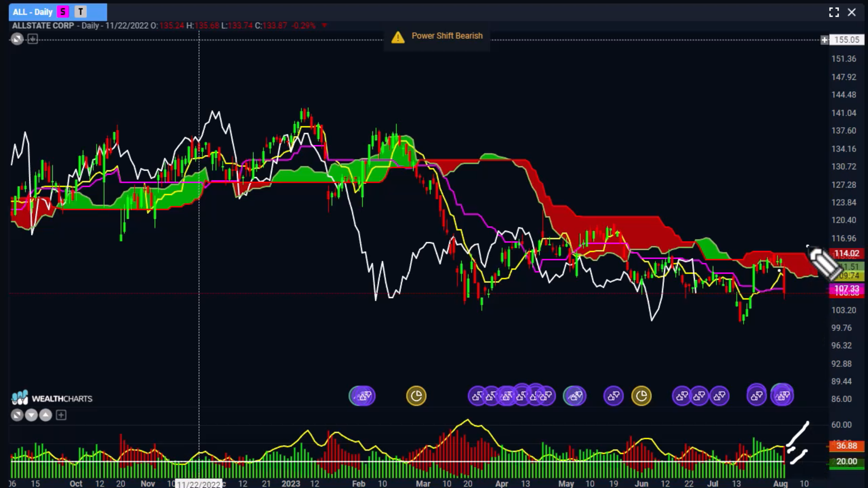Toggle fullscreen mode for the chart
Screen dimensions: 868x488
pos(834,12)
